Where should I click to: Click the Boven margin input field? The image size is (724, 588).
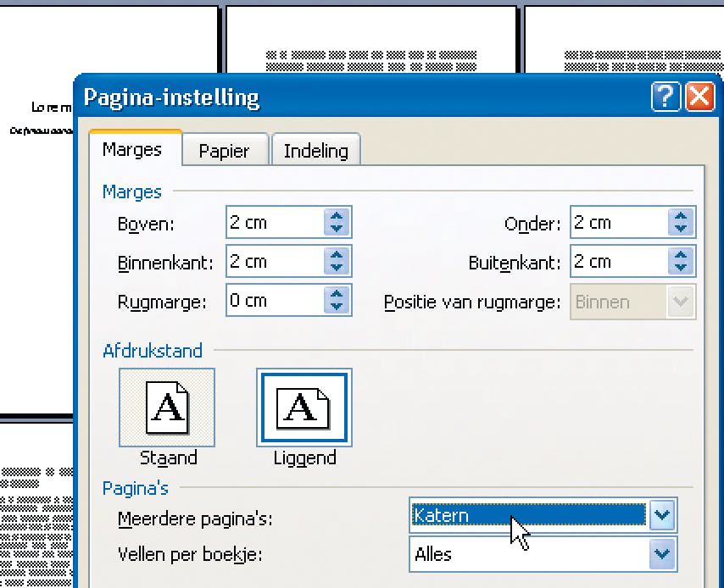pyautogui.click(x=275, y=223)
